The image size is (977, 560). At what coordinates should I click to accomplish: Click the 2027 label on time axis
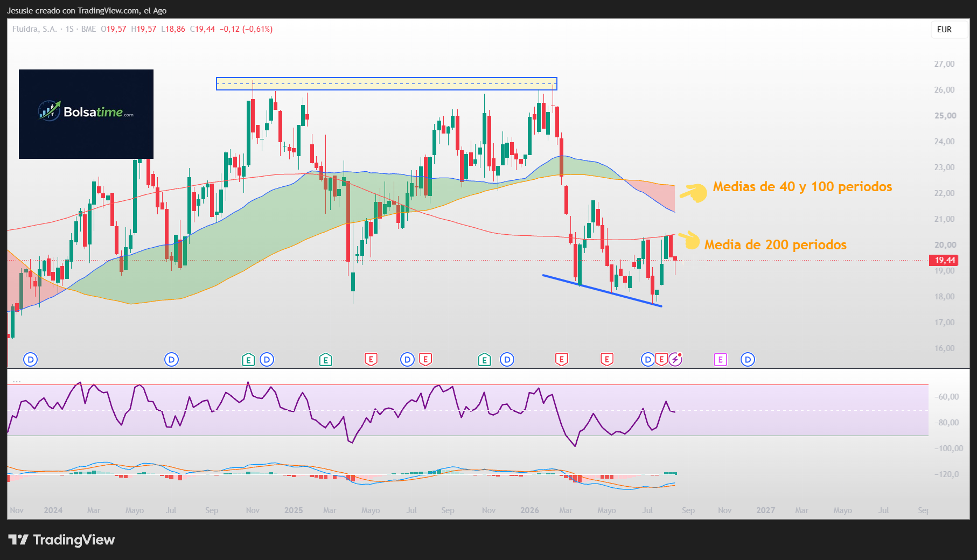(x=765, y=510)
